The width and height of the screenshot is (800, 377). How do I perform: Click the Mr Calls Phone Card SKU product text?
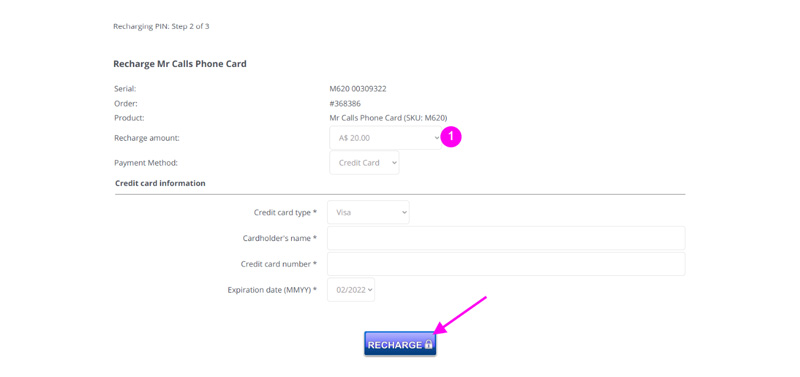(388, 118)
